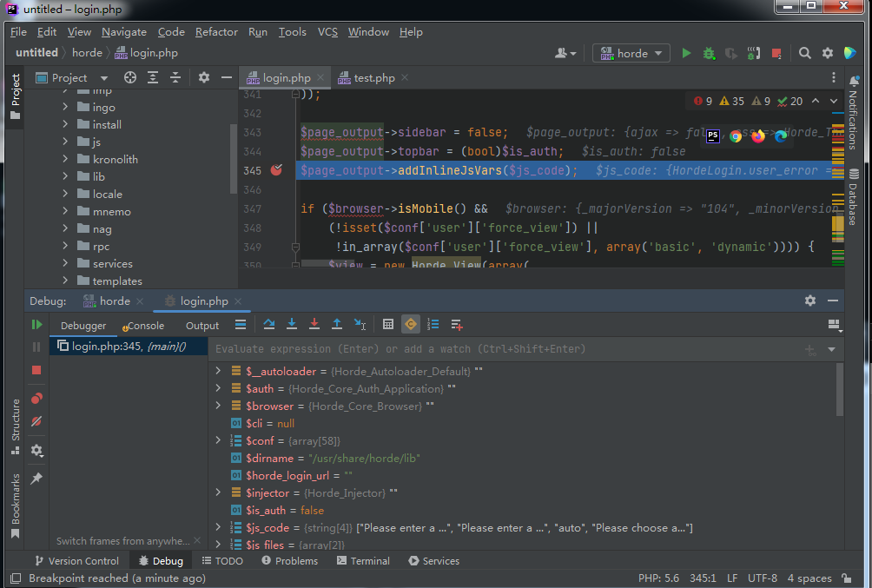Expand all in Project tree
Viewport: 872px width, 588px height.
152,78
